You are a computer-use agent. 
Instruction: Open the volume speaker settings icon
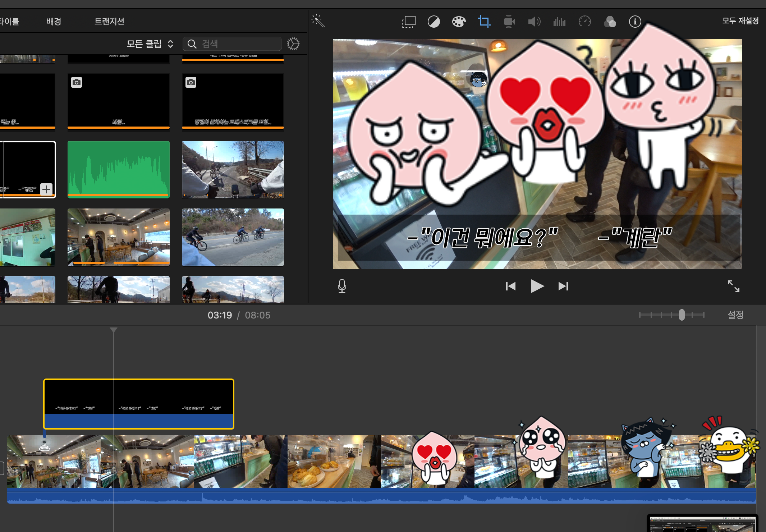coord(534,22)
